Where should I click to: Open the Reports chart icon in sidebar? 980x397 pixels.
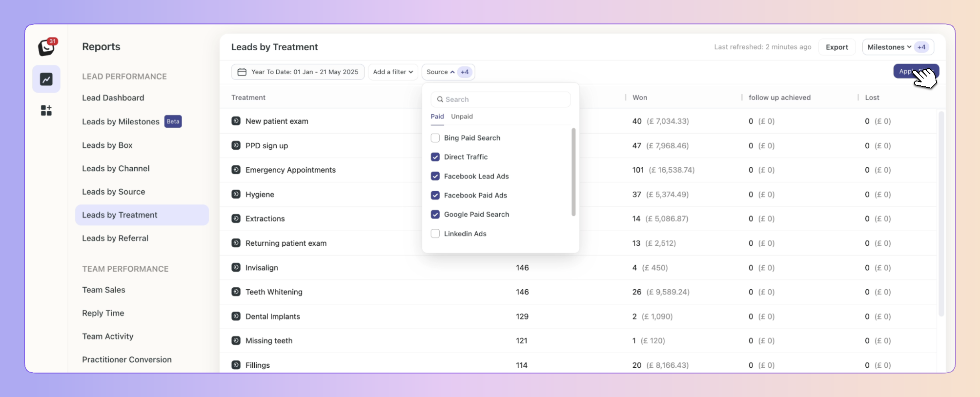46,79
